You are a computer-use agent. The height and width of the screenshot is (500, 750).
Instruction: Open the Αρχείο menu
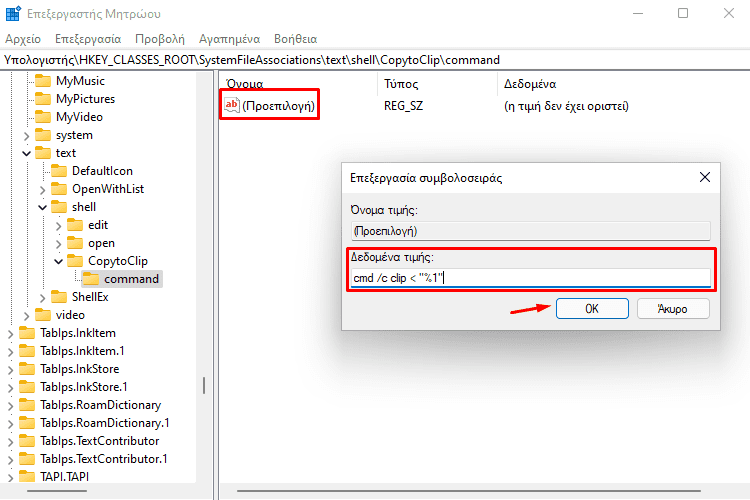tap(23, 39)
